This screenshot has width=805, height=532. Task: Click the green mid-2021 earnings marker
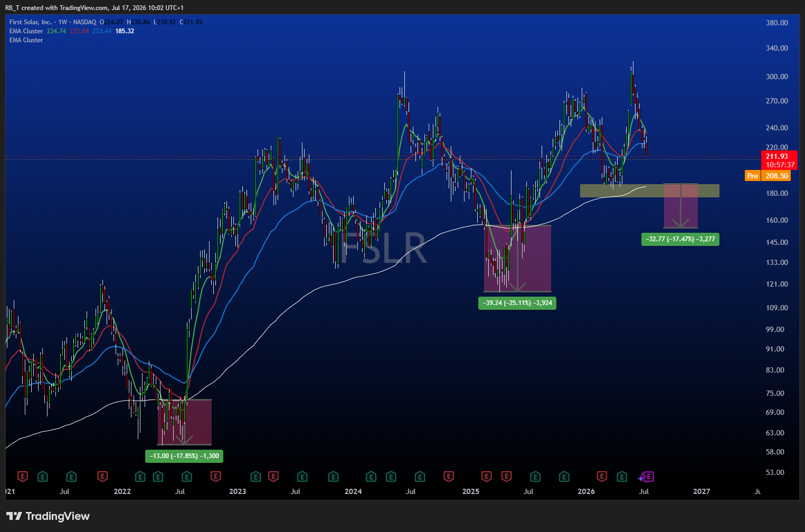click(x=71, y=477)
